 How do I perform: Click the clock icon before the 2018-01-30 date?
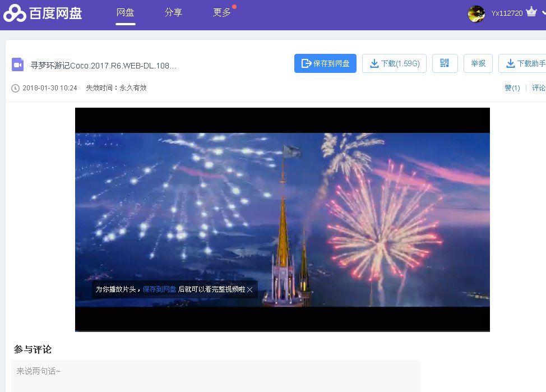tap(15, 87)
